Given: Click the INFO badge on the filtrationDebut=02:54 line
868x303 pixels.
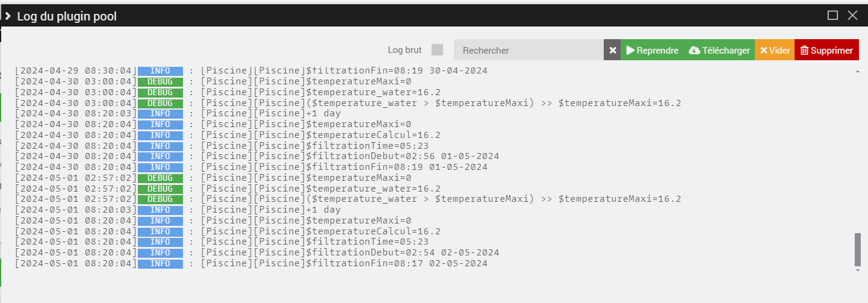Looking at the screenshot, I should click(160, 252).
